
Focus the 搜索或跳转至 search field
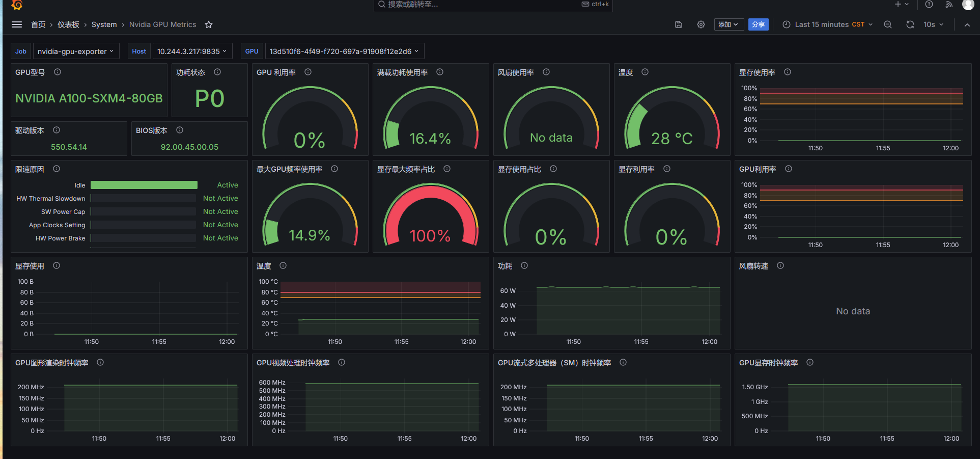[x=493, y=5]
